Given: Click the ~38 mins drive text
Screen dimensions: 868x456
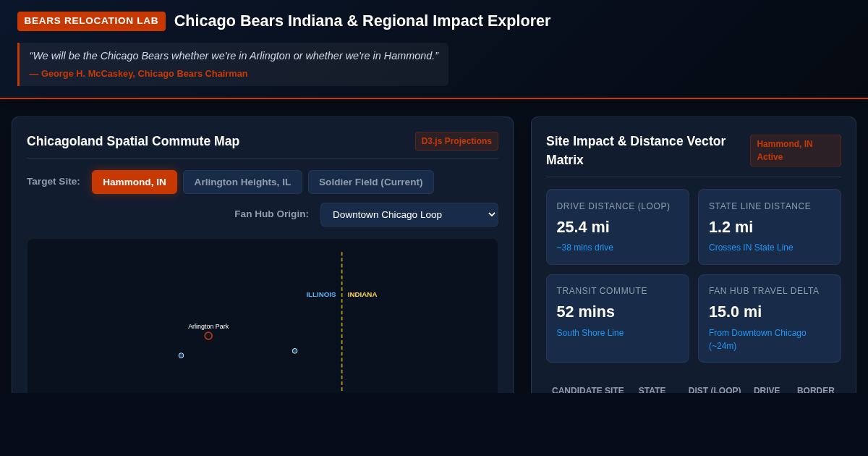Looking at the screenshot, I should coord(585,248).
